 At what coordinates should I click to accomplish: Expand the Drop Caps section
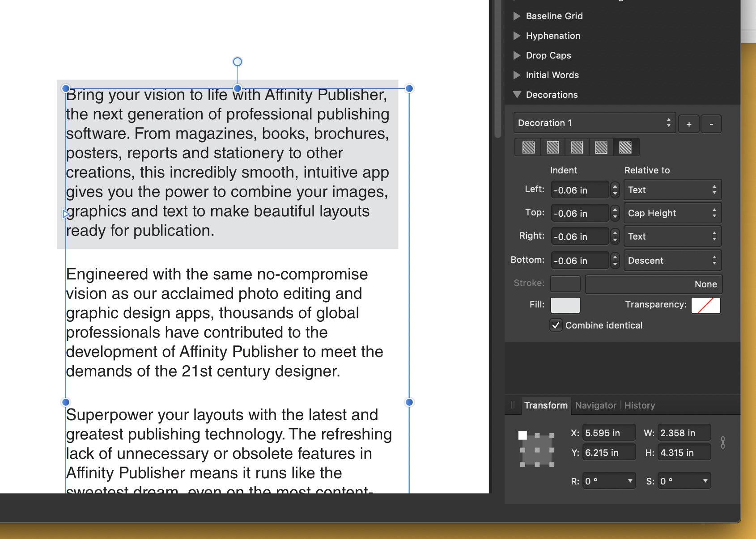[x=517, y=55]
